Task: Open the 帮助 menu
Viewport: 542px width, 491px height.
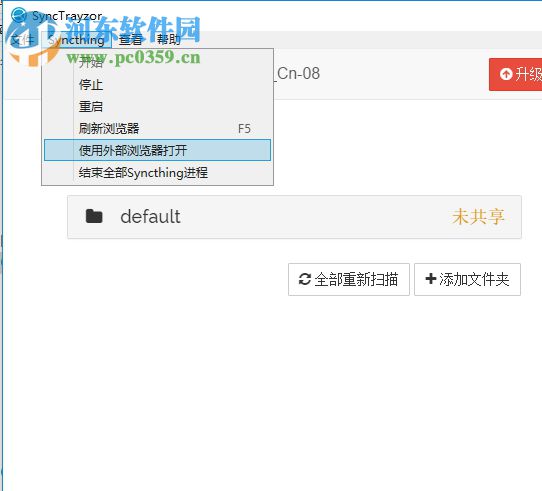Action: (x=168, y=40)
